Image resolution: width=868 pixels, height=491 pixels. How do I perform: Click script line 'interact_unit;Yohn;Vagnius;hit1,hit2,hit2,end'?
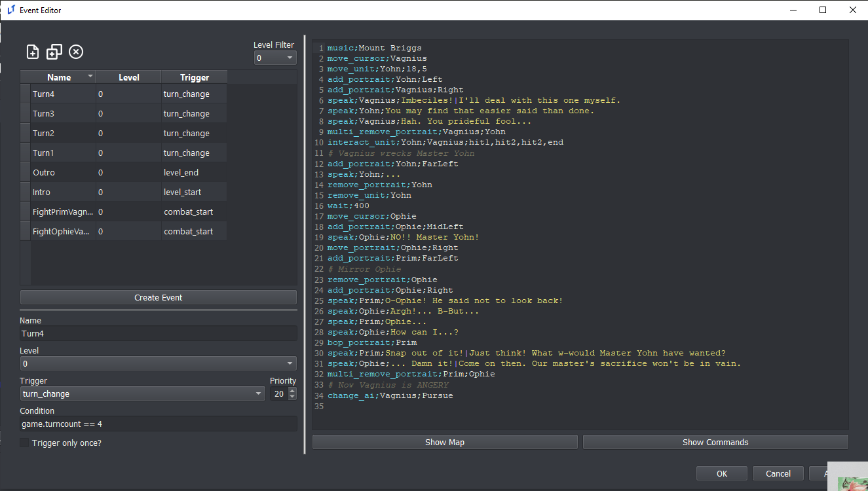coord(445,142)
